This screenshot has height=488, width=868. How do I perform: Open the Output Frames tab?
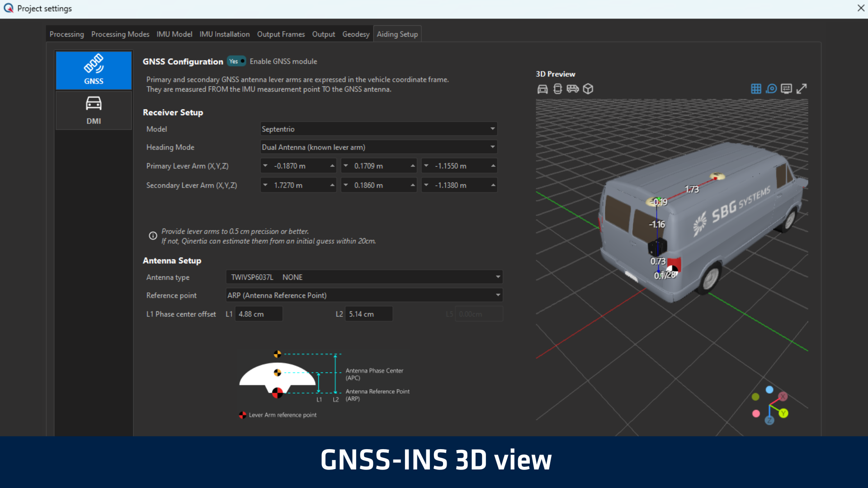click(x=281, y=34)
